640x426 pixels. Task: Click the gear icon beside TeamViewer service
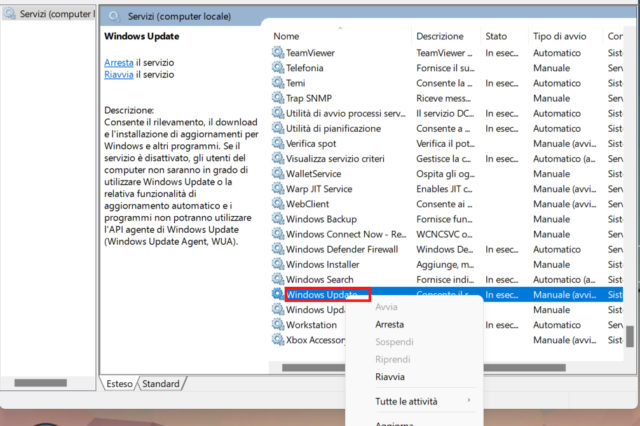(x=278, y=53)
